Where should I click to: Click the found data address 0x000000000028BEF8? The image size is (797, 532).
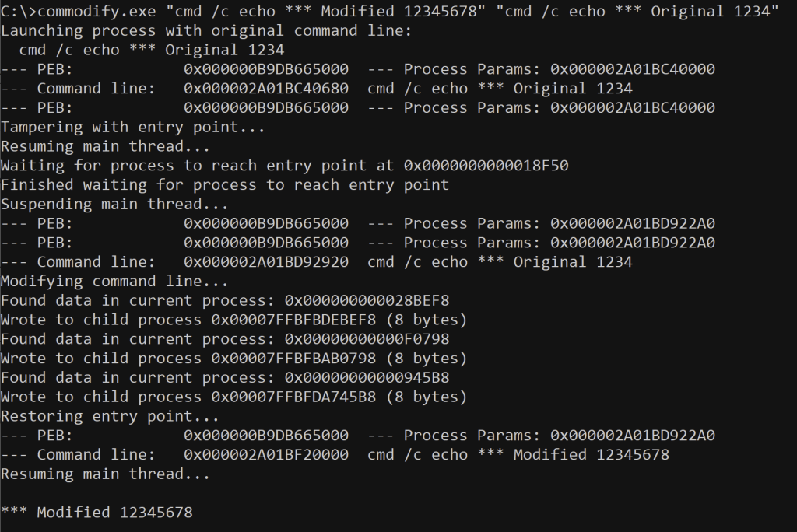point(367,301)
